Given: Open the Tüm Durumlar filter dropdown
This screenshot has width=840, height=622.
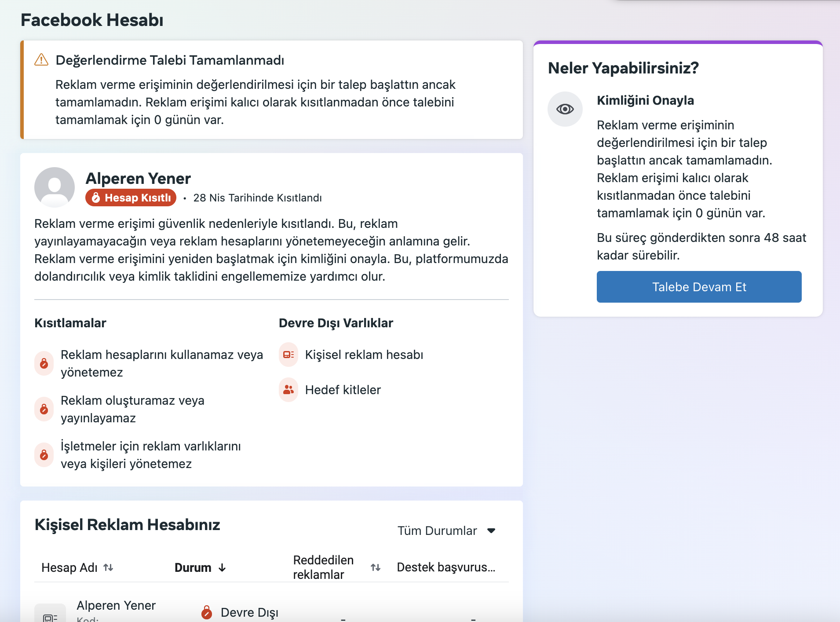Looking at the screenshot, I should [x=446, y=531].
